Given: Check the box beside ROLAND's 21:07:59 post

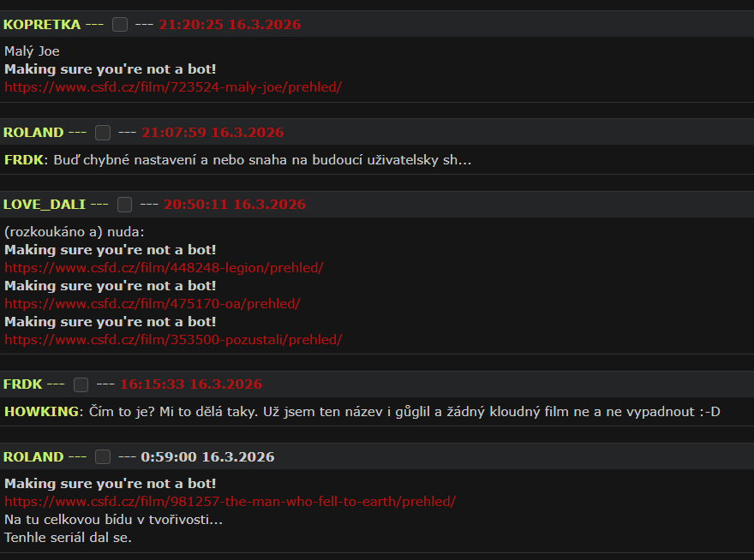Looking at the screenshot, I should (x=103, y=133).
